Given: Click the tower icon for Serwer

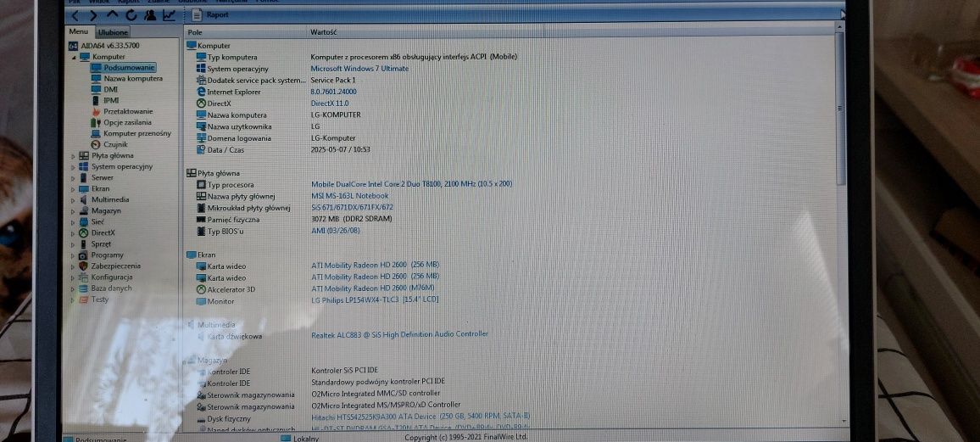Looking at the screenshot, I should click(x=83, y=177).
